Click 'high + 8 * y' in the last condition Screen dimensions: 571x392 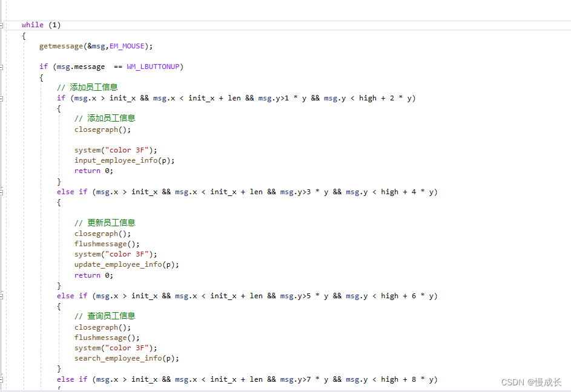[x=407, y=379]
